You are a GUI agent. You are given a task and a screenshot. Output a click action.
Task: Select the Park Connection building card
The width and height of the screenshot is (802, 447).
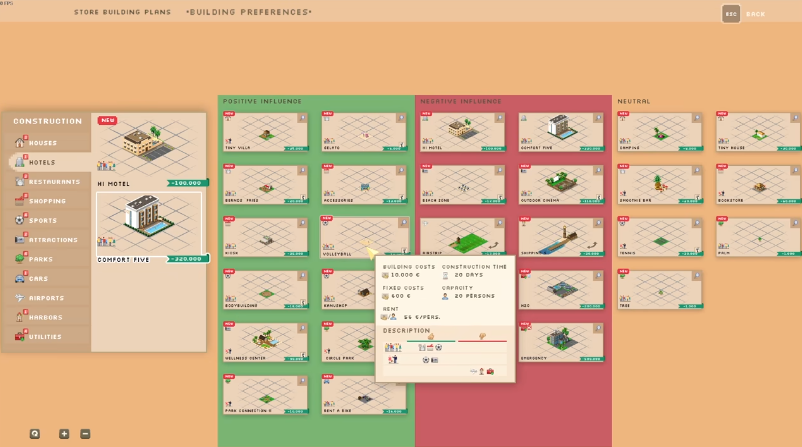pyautogui.click(x=265, y=395)
